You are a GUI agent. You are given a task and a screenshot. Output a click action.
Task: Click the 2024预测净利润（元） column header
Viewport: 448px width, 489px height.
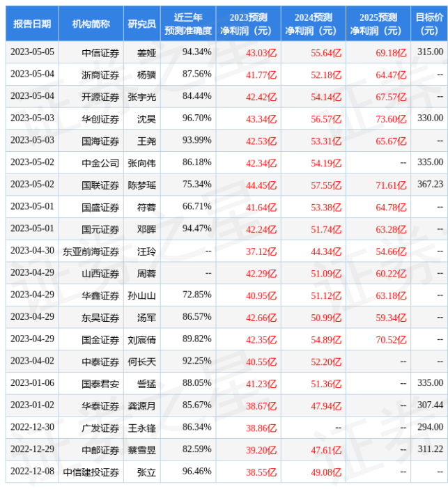click(314, 24)
